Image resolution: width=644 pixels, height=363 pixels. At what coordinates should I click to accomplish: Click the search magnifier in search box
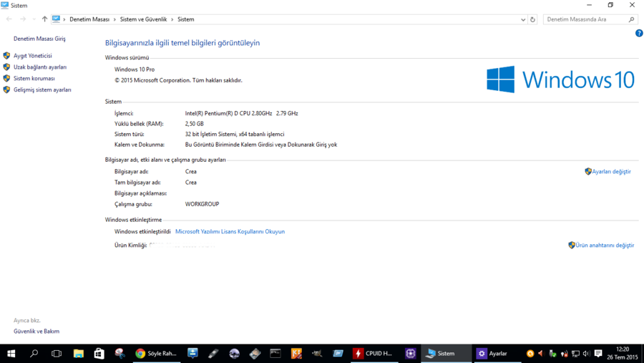[x=632, y=19]
